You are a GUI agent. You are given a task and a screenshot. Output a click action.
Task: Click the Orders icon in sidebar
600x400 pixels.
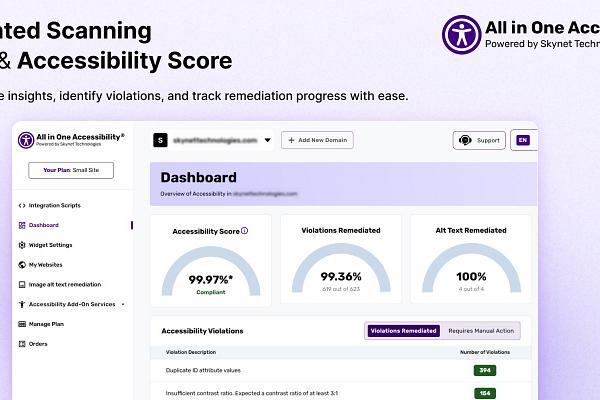tap(22, 344)
